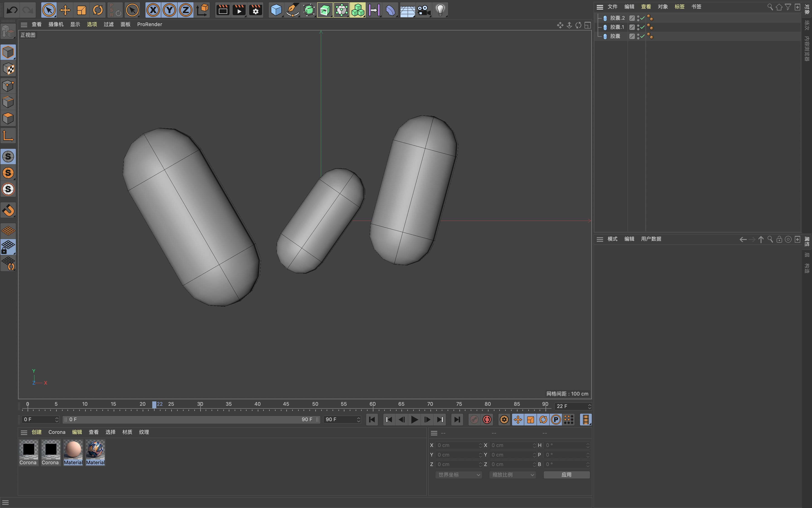
Task: Open the Spline pen tool
Action: 292,10
